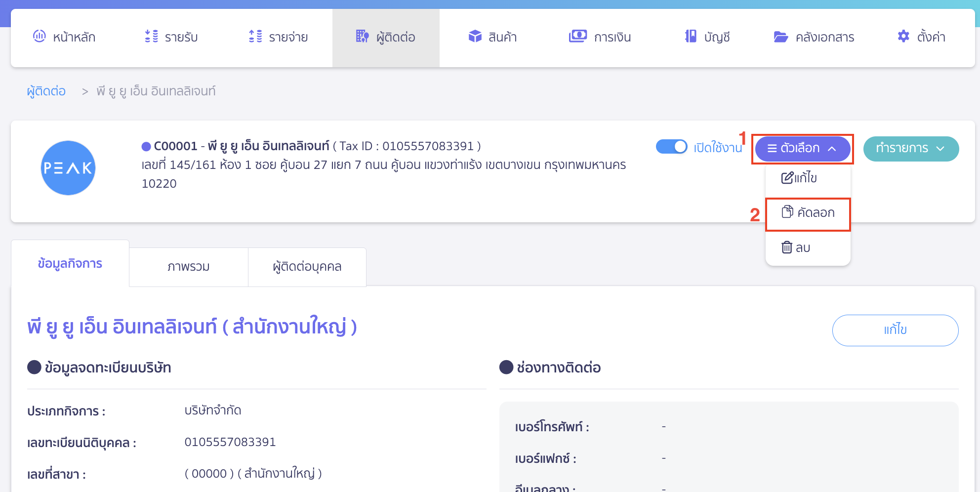Click the ตั้งค่า settings gear icon

903,36
